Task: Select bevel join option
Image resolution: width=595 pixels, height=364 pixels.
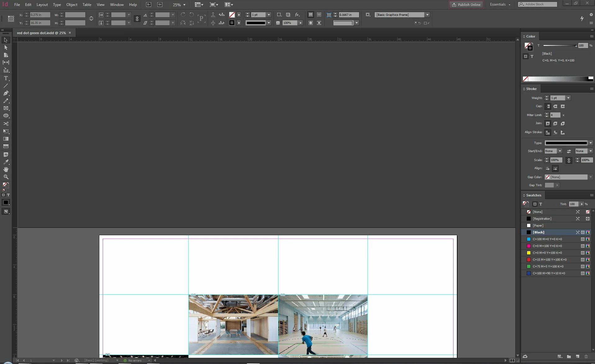Action: pyautogui.click(x=563, y=124)
